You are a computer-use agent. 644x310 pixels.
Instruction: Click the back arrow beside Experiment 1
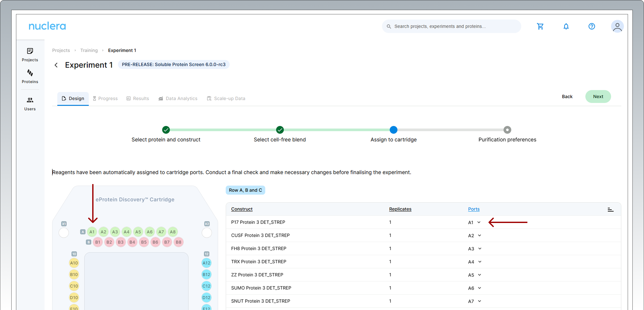pyautogui.click(x=56, y=65)
